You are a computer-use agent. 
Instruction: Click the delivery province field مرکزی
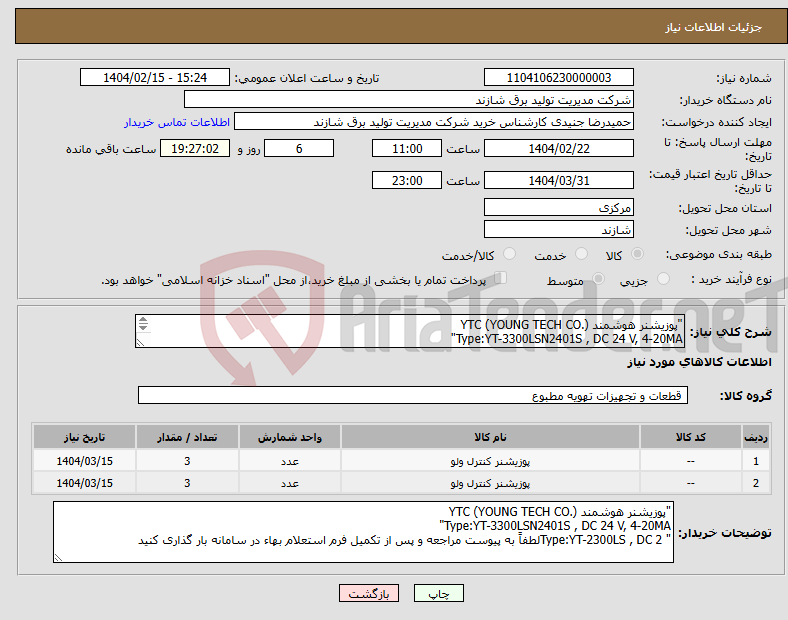[x=558, y=207]
